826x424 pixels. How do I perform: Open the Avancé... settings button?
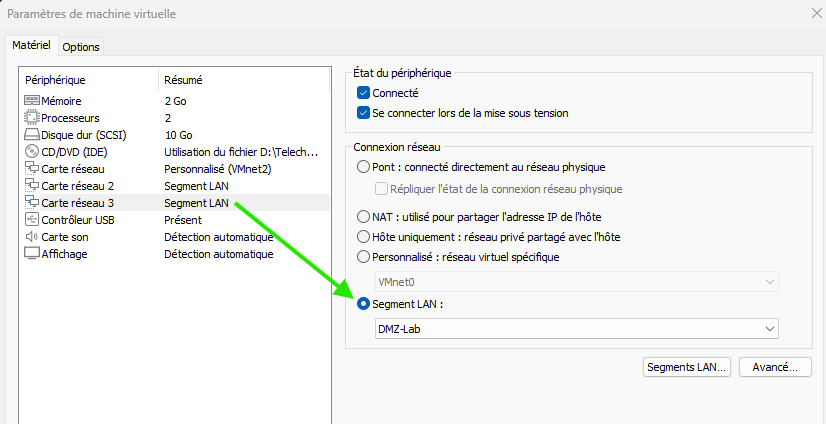pyautogui.click(x=774, y=367)
